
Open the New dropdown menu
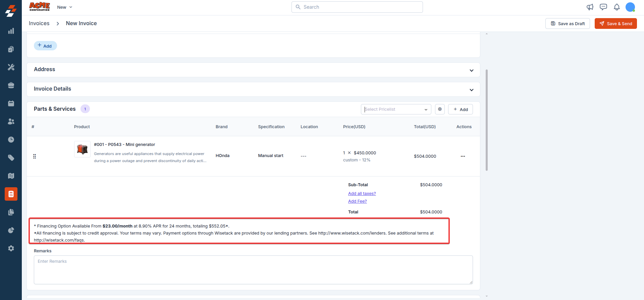point(65,7)
